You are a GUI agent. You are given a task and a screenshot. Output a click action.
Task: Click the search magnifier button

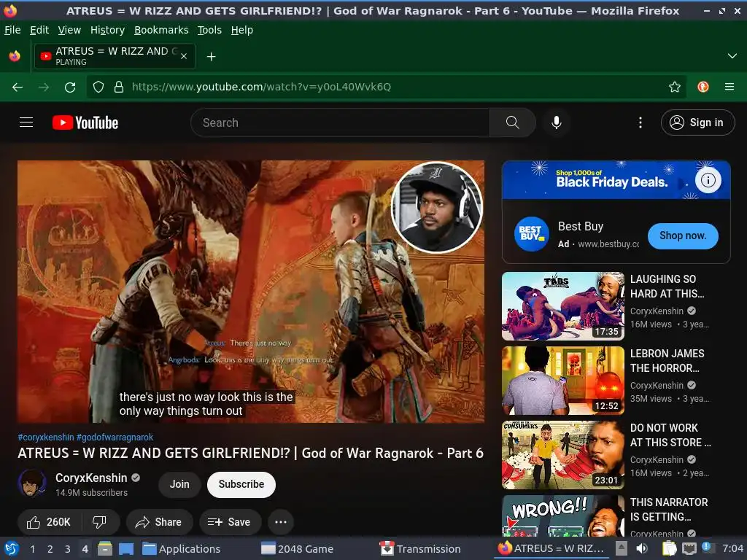pyautogui.click(x=513, y=122)
